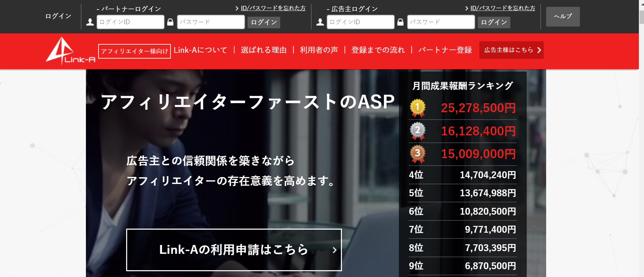Type in the partner ログインID field
The width and height of the screenshot is (644, 277).
pos(130,22)
